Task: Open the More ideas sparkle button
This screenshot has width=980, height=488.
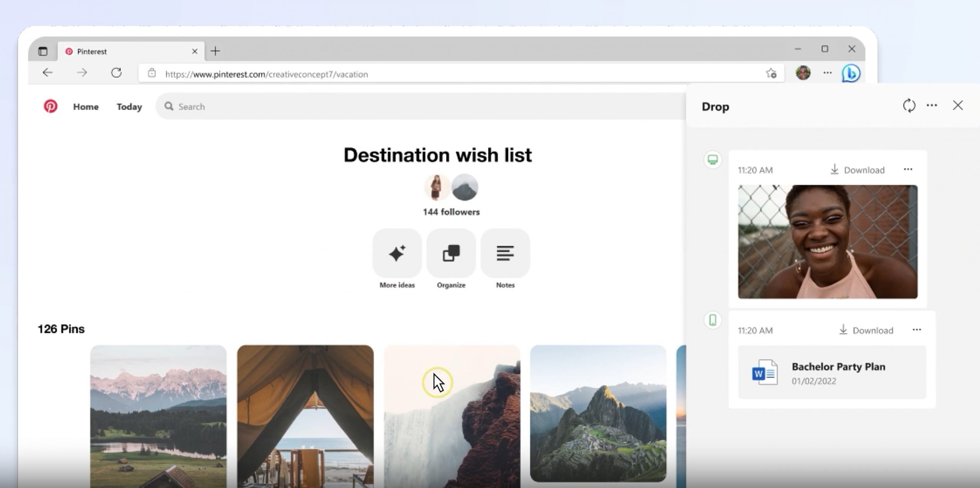Action: click(x=397, y=253)
